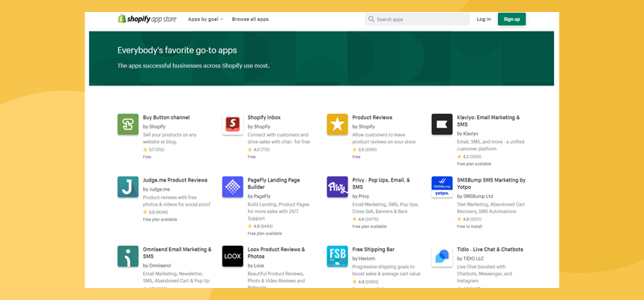This screenshot has height=300, width=644.
Task: Click 'Free to install' under SMSBump
Action: coord(470,226)
